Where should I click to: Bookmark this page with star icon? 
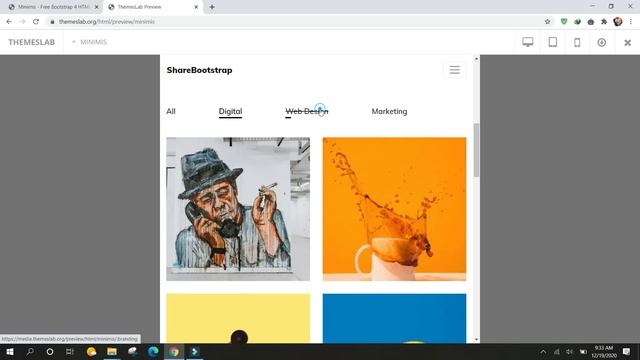(x=547, y=22)
